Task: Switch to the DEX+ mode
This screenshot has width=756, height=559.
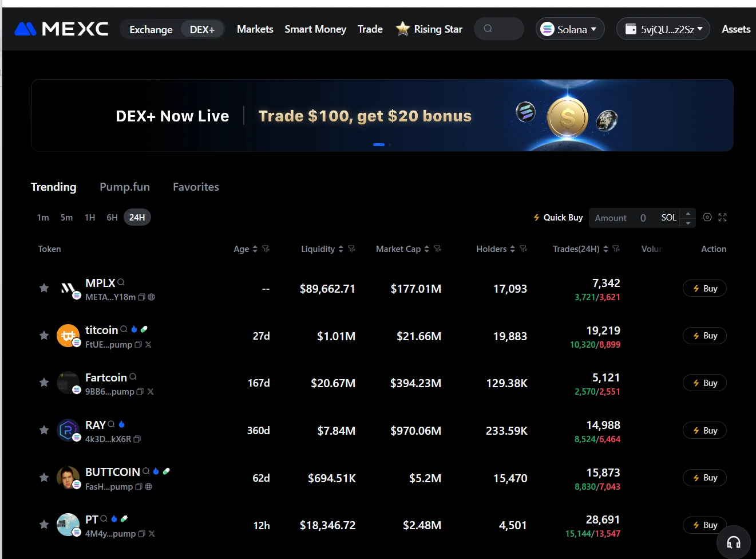Action: click(x=202, y=29)
